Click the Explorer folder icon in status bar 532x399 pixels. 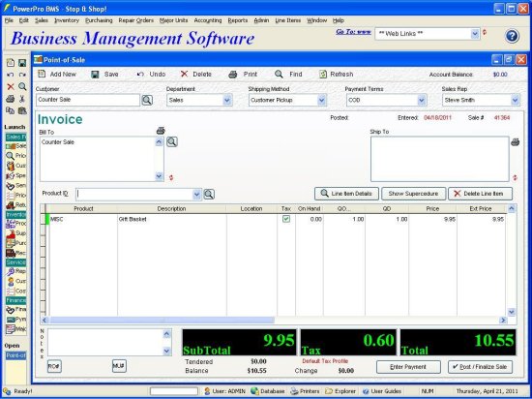[x=329, y=391]
